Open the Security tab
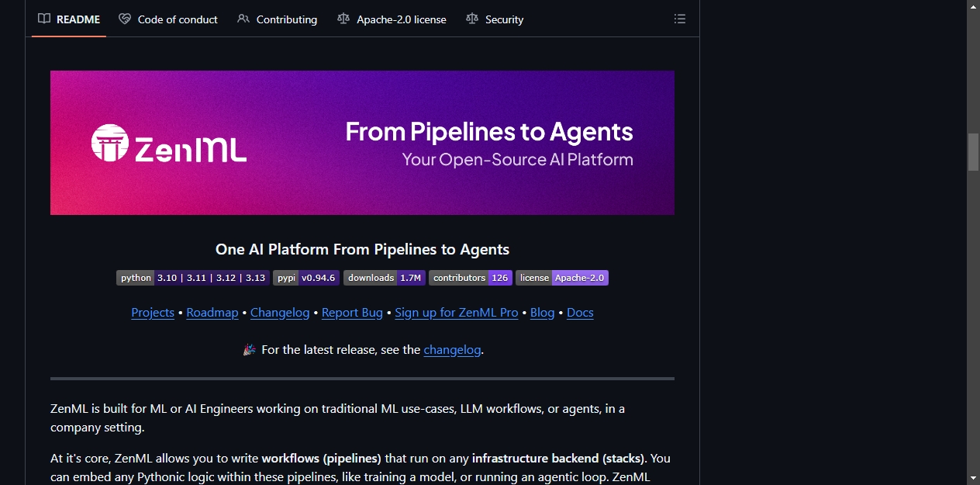 point(495,19)
